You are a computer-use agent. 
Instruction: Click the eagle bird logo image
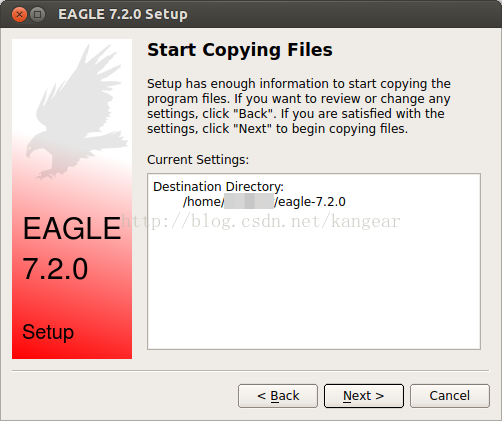pos(78,112)
